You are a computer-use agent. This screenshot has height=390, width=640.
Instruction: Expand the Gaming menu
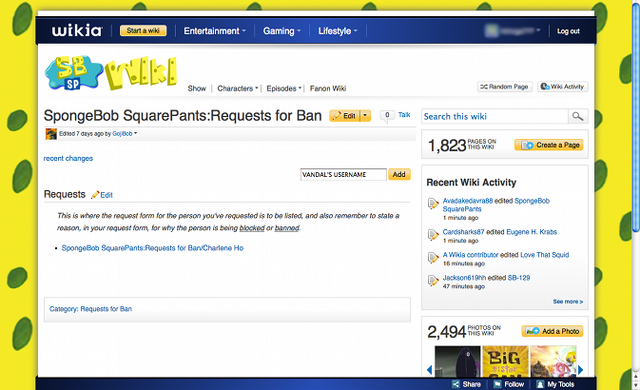[282, 31]
